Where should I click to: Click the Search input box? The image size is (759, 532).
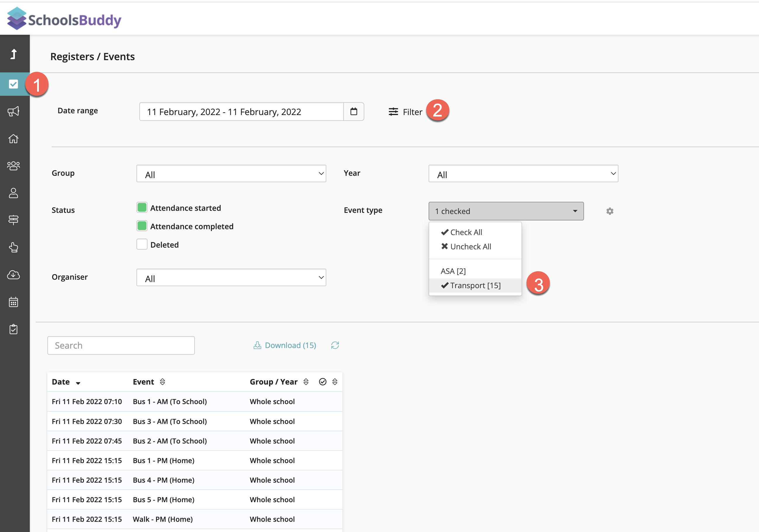pos(121,345)
